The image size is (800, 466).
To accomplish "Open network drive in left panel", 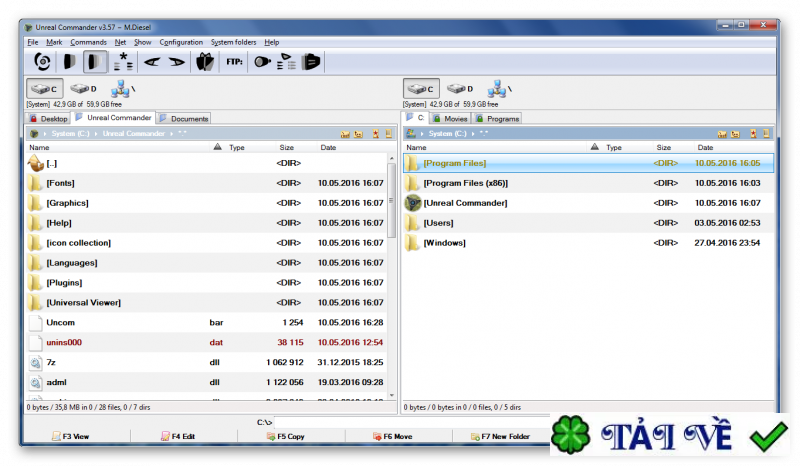I will [122, 89].
